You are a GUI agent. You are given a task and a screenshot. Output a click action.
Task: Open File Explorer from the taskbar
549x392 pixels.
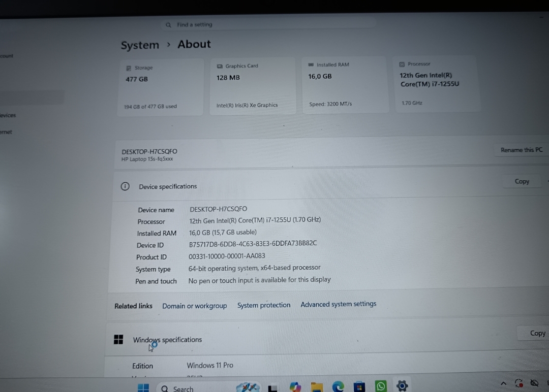(x=317, y=387)
